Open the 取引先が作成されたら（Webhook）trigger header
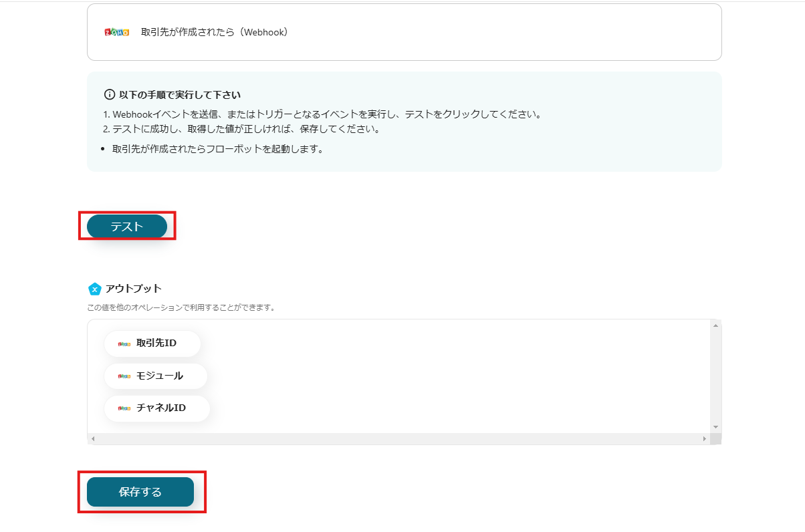805x532 pixels. click(404, 30)
